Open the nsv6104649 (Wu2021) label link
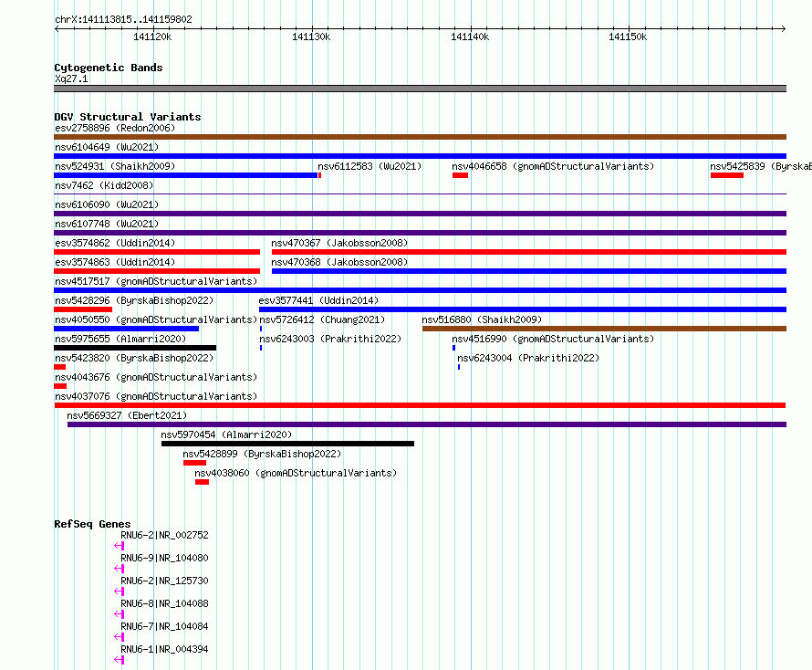Image resolution: width=812 pixels, height=670 pixels. pyautogui.click(x=107, y=147)
